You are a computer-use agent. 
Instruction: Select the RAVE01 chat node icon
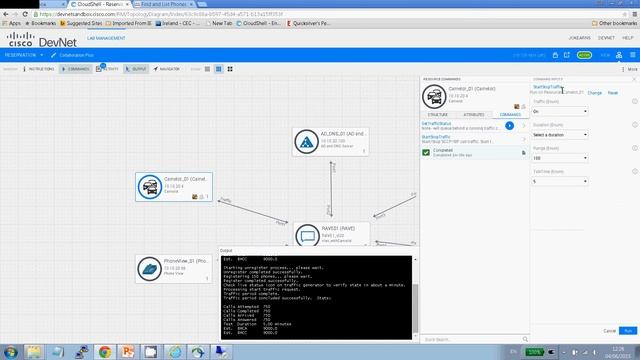(x=307, y=235)
